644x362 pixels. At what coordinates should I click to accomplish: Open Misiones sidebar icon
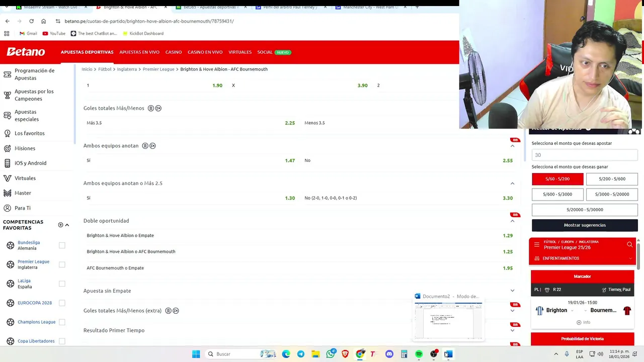[x=8, y=148]
